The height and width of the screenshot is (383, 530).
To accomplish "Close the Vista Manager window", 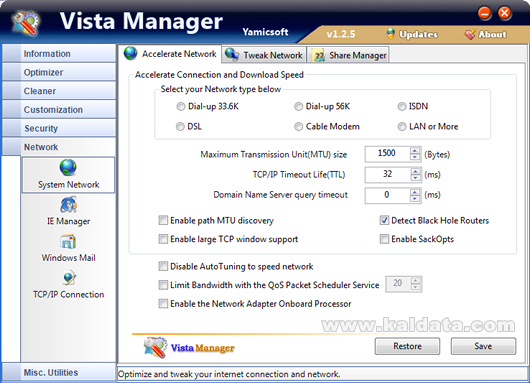I will point(505,14).
